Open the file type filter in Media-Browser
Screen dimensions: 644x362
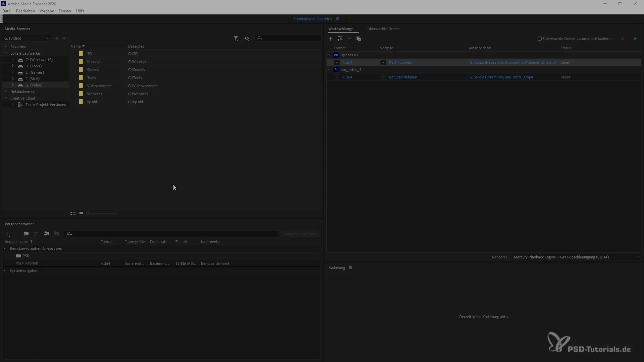236,39
